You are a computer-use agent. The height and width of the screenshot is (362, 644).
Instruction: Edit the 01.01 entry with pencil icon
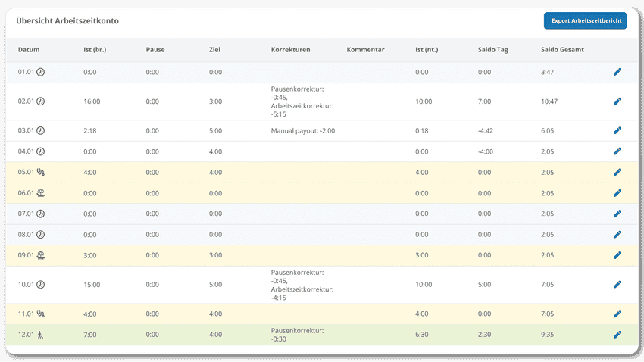tap(617, 72)
